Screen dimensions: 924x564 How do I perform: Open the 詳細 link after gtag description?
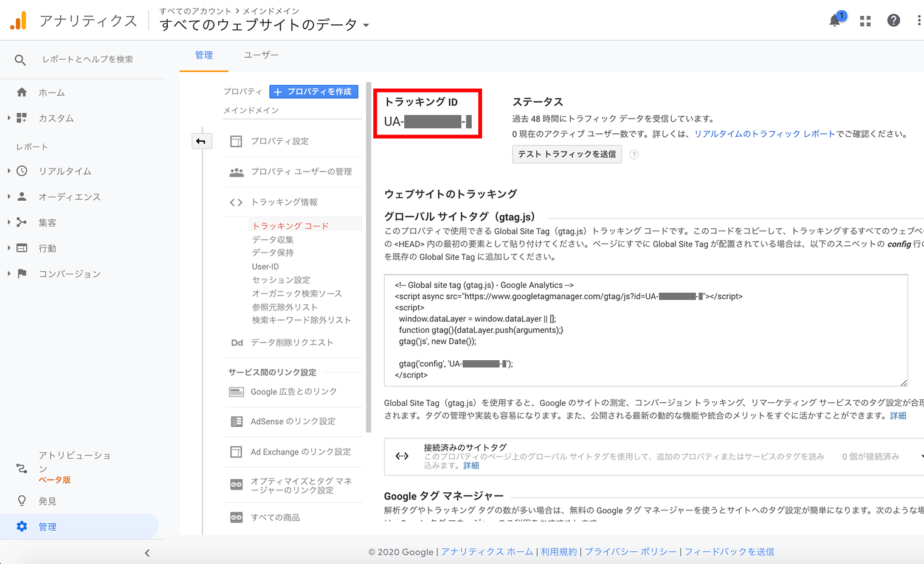898,416
